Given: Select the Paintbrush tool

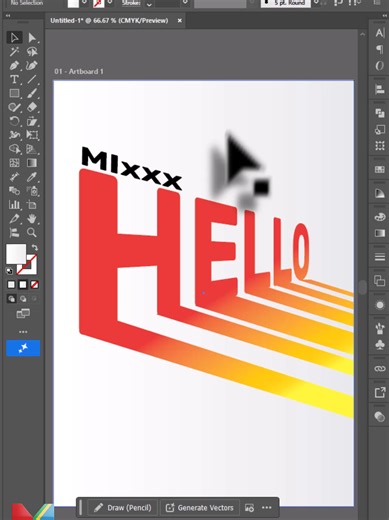Looking at the screenshot, I should [32, 93].
